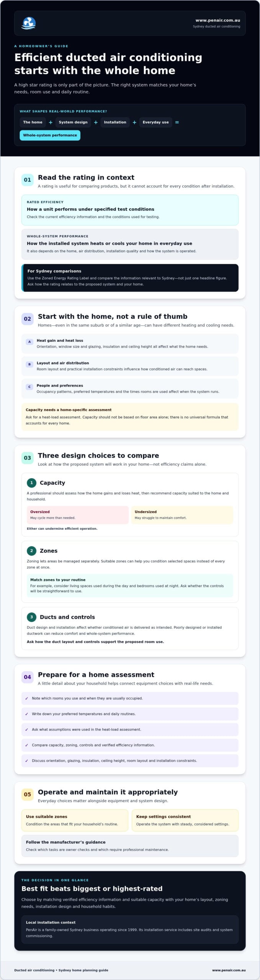Screen dimensions: 260x980
Task: Click checkmark for preferred temperatures item
Action: tap(26, 714)
